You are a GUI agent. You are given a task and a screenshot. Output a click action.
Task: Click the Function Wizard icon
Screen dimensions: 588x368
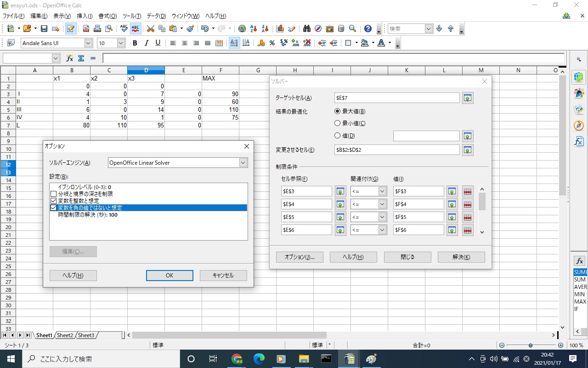pos(69,58)
